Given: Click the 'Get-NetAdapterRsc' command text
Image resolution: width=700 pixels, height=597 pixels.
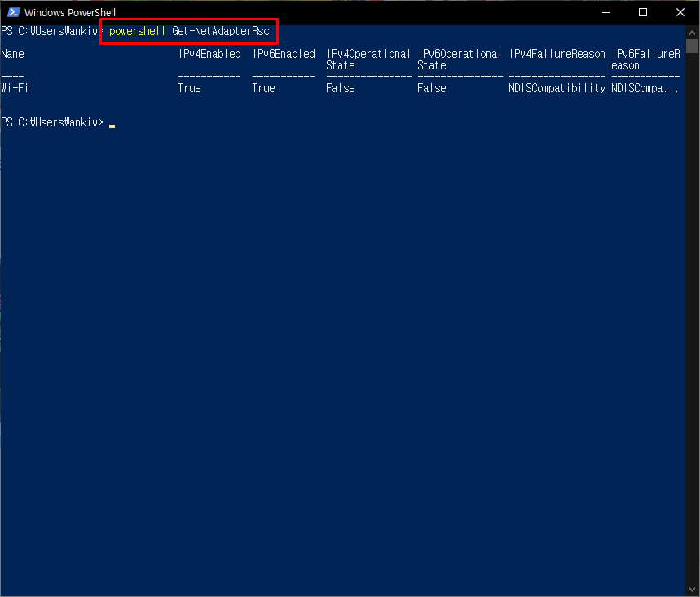Looking at the screenshot, I should point(221,31).
